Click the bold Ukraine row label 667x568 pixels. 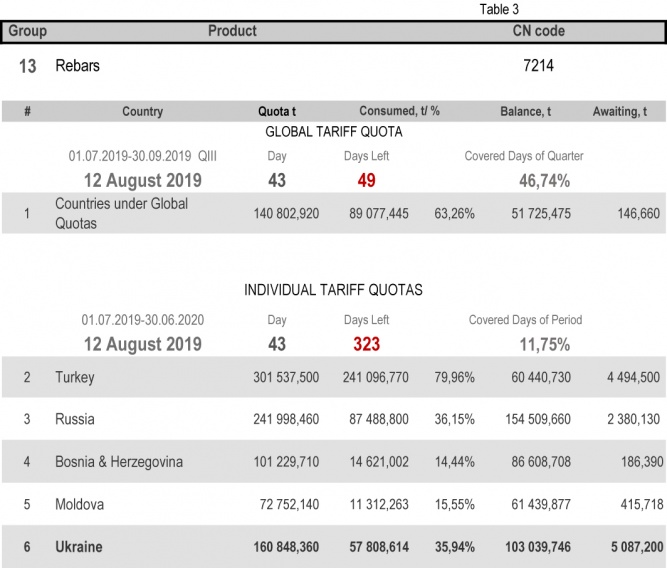click(x=79, y=548)
